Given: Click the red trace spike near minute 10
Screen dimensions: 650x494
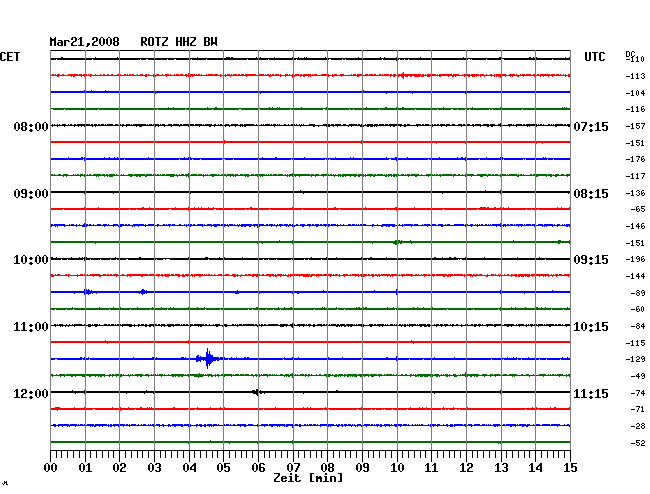Looking at the screenshot, I should [x=403, y=75].
